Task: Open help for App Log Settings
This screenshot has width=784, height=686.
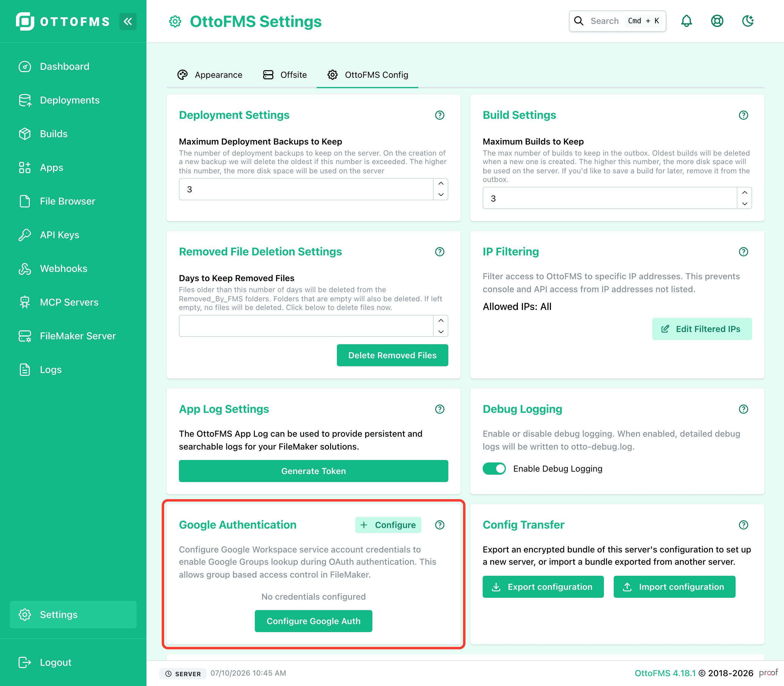Action: tap(440, 409)
